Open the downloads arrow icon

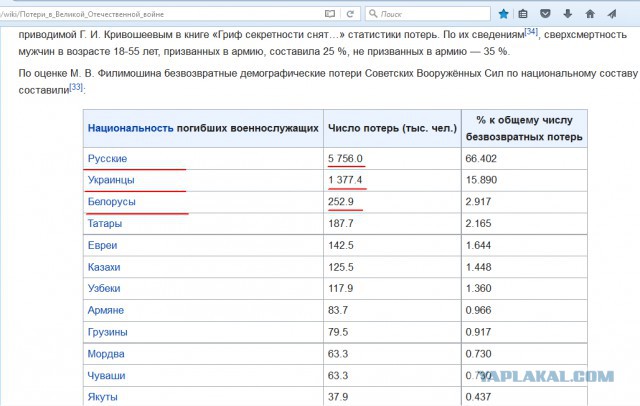coord(568,14)
